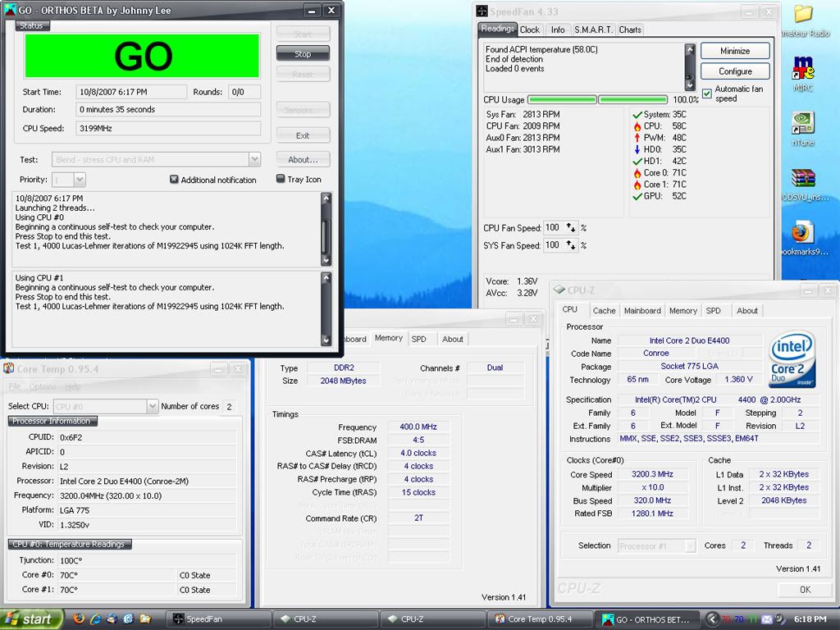Expand hidden system tray icons with the arrow
The width and height of the screenshot is (840, 630).
click(712, 619)
